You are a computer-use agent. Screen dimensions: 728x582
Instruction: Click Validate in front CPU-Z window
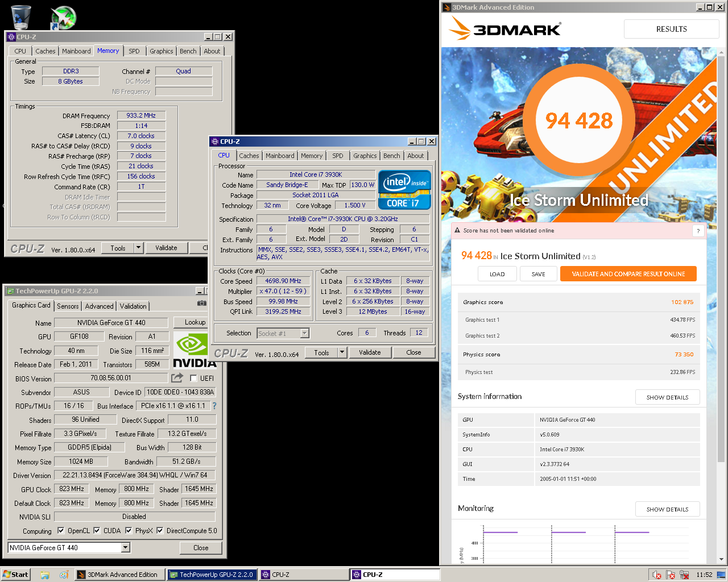370,352
